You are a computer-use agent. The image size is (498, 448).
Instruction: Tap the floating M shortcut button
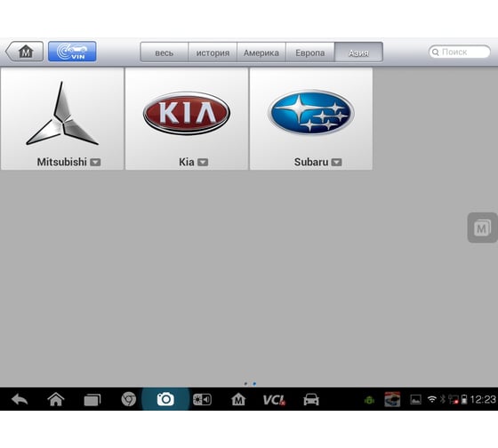tap(482, 228)
